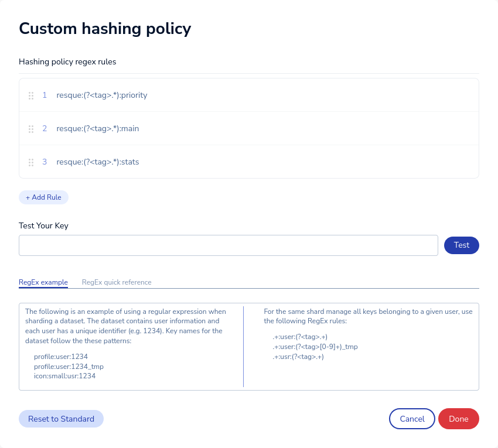
Task: Click rule number 3 label
Action: 45,162
